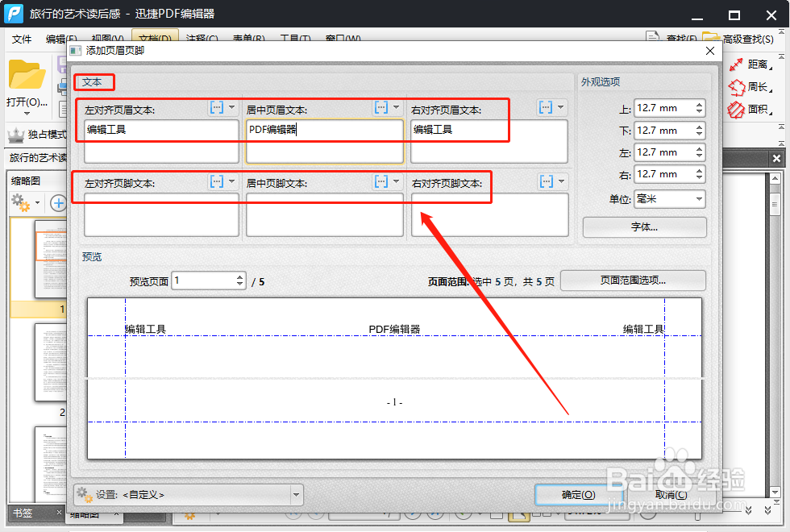Open the 打开(O) dropdown arrow
Screen dimensions: 790x532
[27, 114]
